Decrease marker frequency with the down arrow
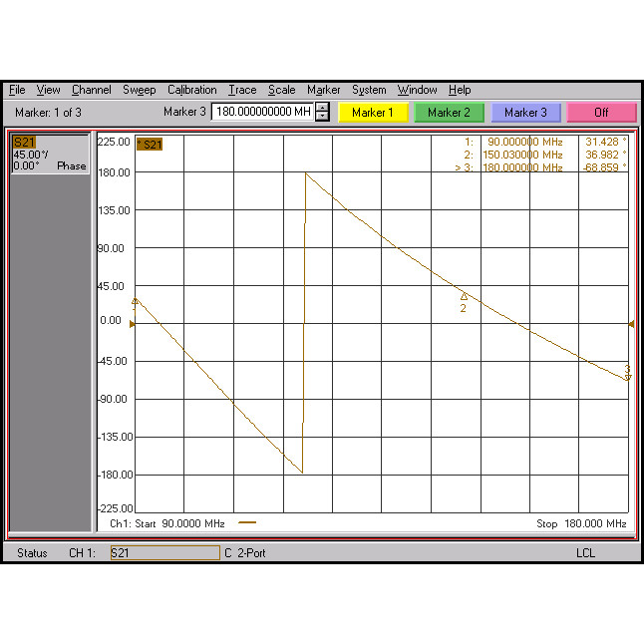644x644 pixels. (x=323, y=117)
